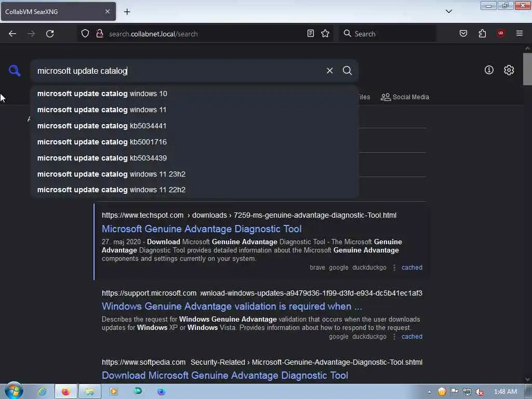This screenshot has width=532, height=399.
Task: Click the 1:48 AM system clock
Action: pos(505,392)
